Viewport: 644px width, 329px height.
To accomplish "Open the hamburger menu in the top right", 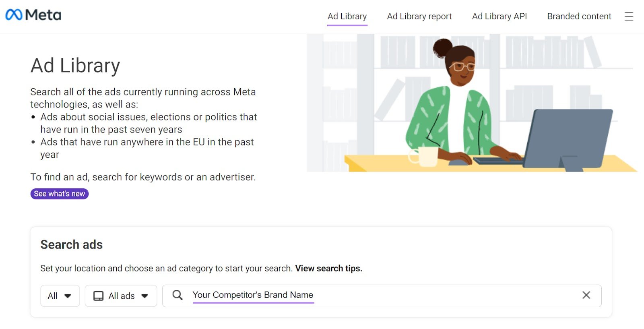I will 628,17.
